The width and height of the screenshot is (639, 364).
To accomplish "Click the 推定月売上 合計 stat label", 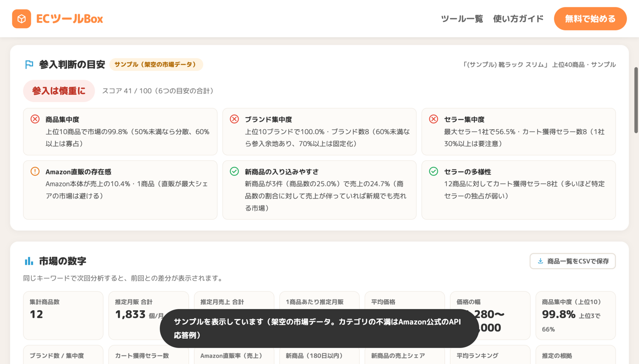I will tap(222, 302).
